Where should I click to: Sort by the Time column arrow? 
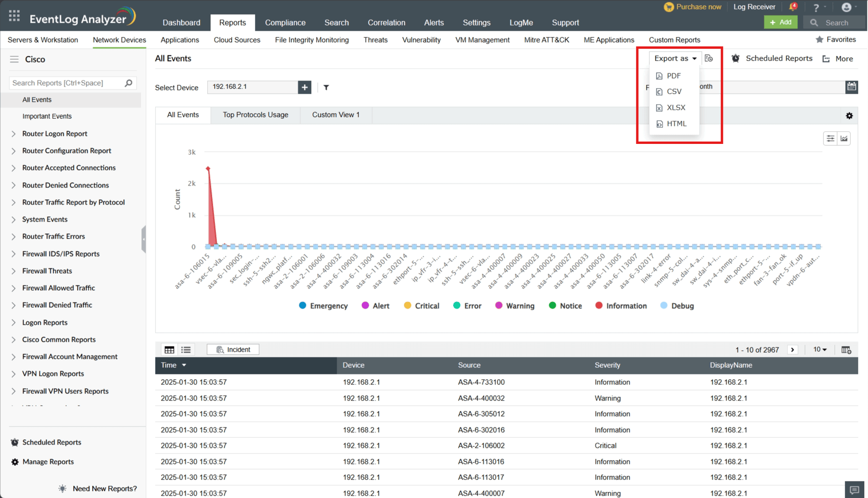pyautogui.click(x=184, y=365)
